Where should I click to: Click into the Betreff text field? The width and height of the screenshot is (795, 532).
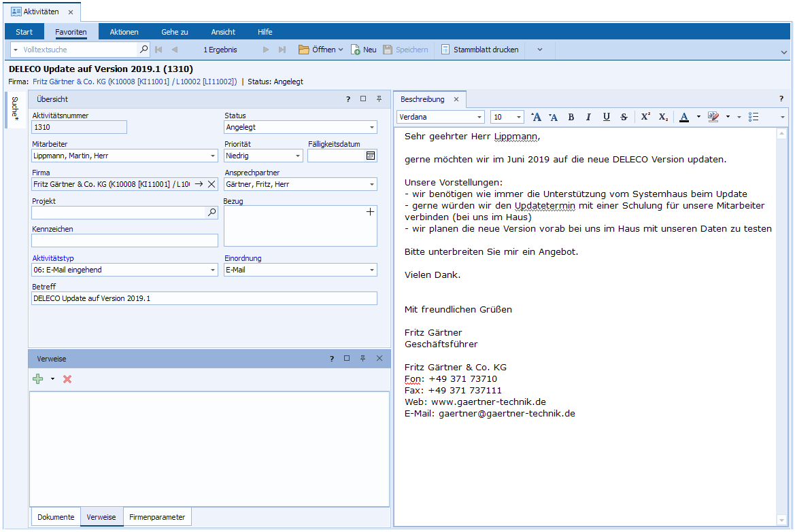(204, 298)
